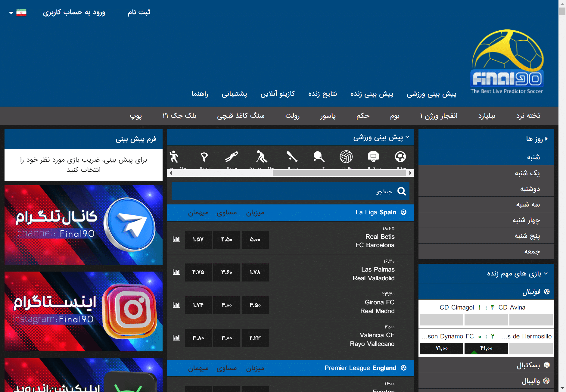Open سنگ کاغذ قیچی game link
The width and height of the screenshot is (566, 392).
pyautogui.click(x=241, y=116)
